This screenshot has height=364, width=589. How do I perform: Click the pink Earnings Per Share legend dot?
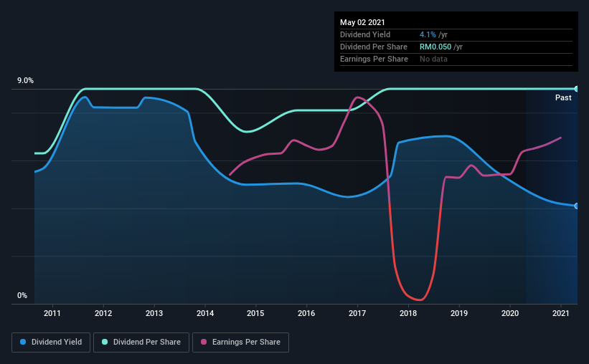(x=204, y=342)
